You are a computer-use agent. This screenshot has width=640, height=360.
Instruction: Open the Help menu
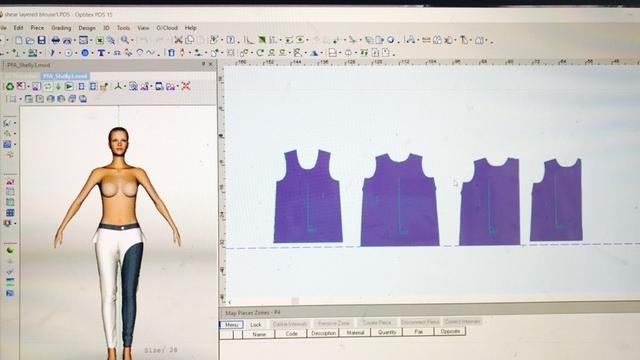coord(191,28)
